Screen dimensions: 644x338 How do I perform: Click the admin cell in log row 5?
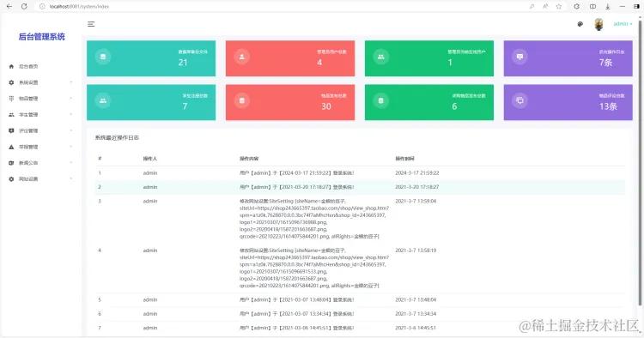(150, 300)
